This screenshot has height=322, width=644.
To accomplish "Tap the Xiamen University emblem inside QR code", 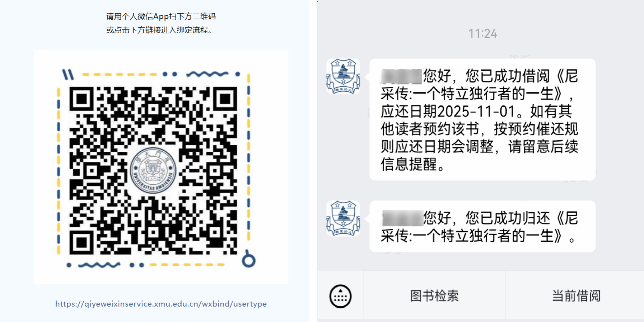I will tap(153, 170).
